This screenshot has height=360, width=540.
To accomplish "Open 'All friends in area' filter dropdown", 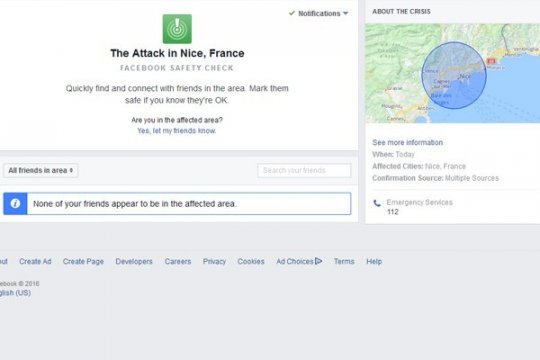I will point(41,171).
